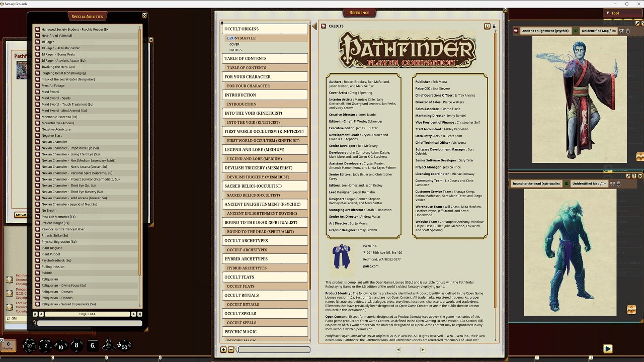Click the paizo.com link on the Credits page
Image resolution: width=644 pixels, height=362 pixels.
click(x=371, y=266)
